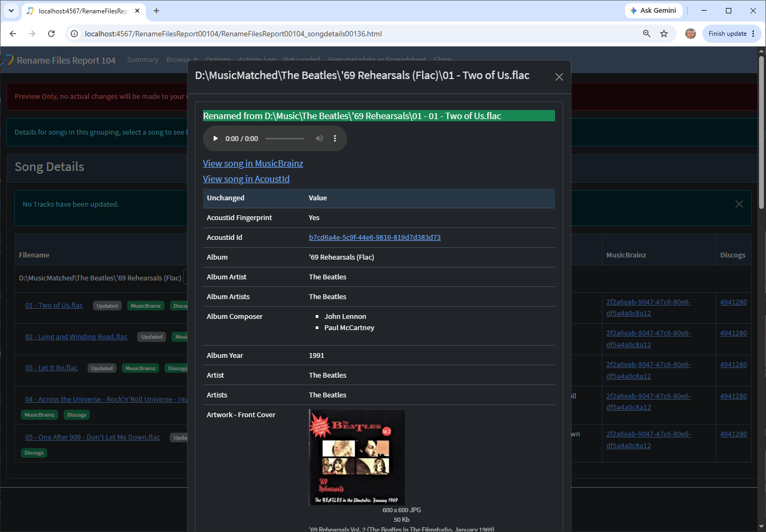Viewport: 766px width, 532px height.
Task: Open Discogs 4941280 link in Long and Winding Road row
Action: click(x=733, y=333)
